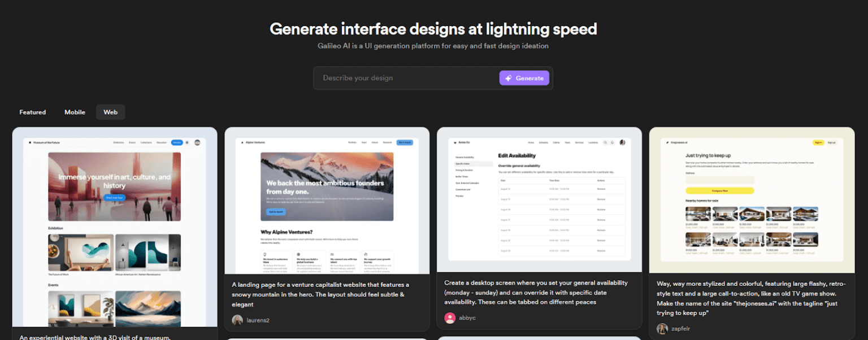The width and height of the screenshot is (868, 340).
Task: Click the search icon in the Acme Co navbar
Action: tap(605, 142)
